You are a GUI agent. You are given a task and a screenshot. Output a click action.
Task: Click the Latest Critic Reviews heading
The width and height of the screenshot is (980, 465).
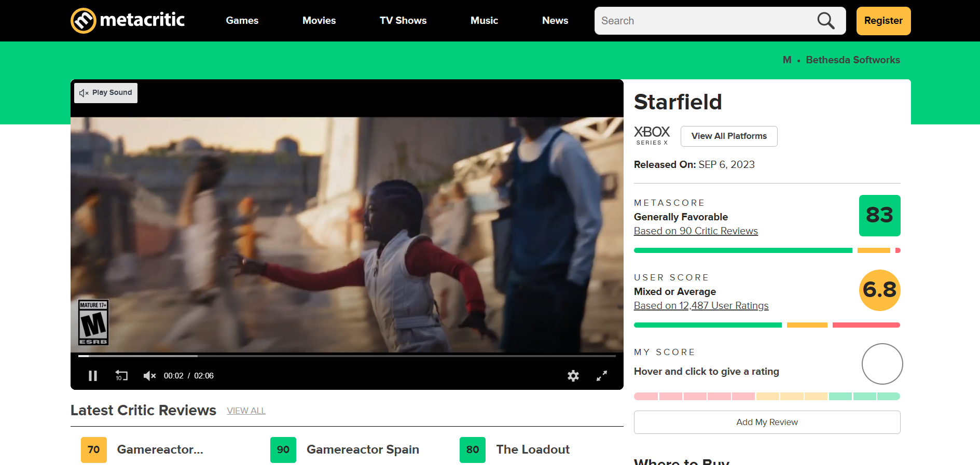click(143, 411)
